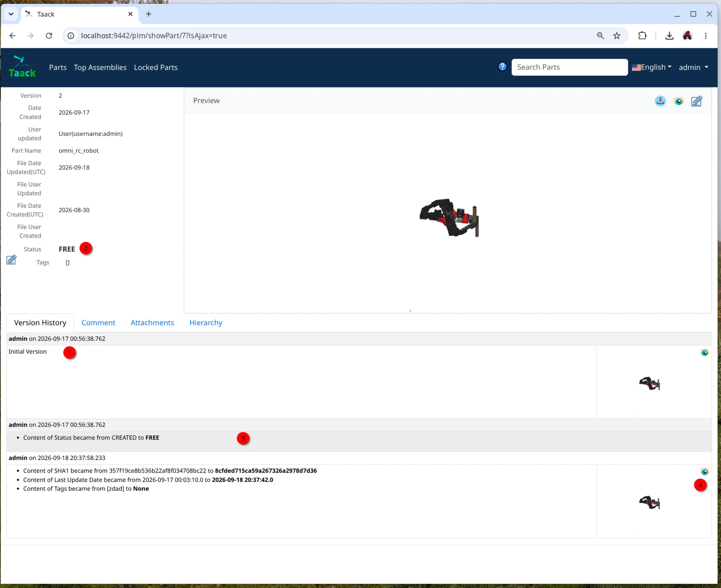
Task: Open the English language dropdown
Action: pos(651,67)
